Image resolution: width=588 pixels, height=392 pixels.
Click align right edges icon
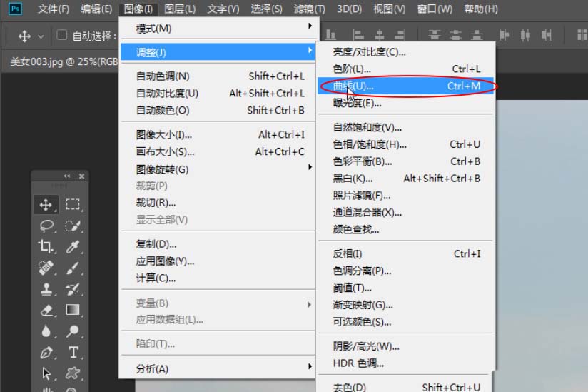point(400,35)
